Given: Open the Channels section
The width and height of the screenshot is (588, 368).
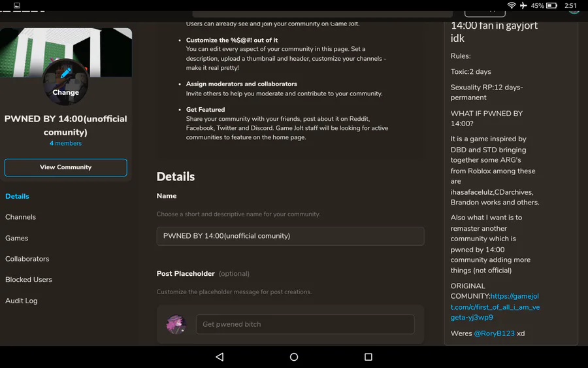Looking at the screenshot, I should coord(21,217).
